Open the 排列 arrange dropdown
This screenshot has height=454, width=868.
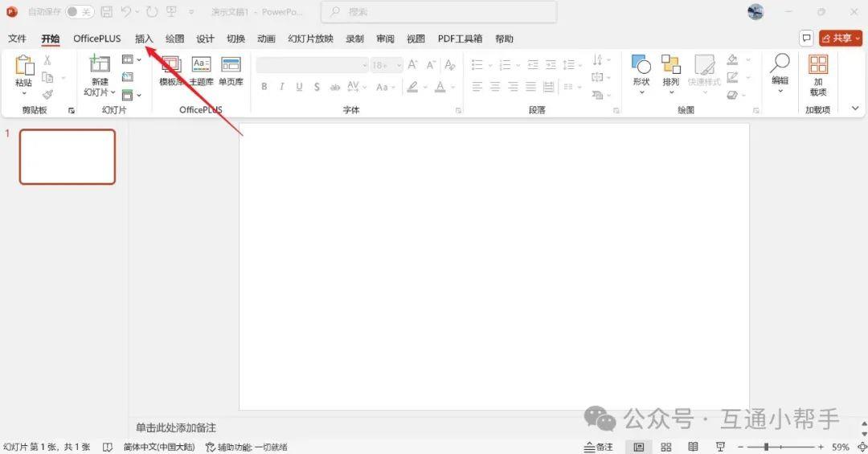tap(671, 75)
